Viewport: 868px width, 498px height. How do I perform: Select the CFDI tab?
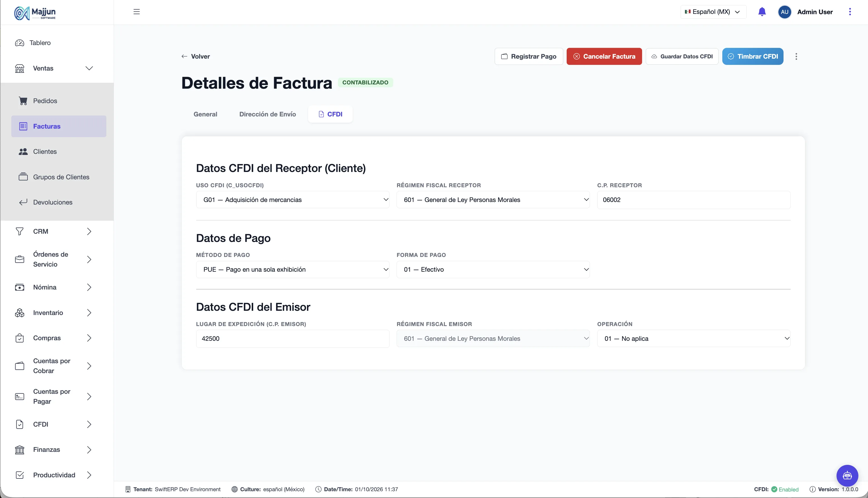tap(330, 114)
